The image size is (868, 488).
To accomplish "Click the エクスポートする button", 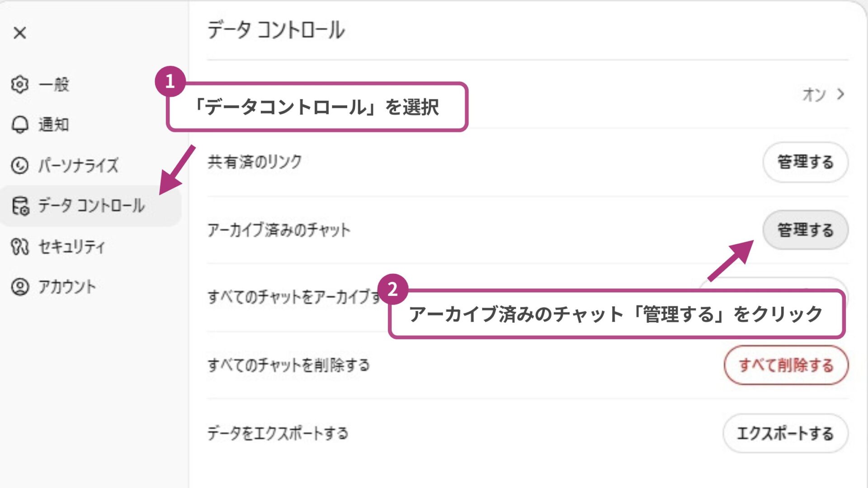I will [786, 433].
